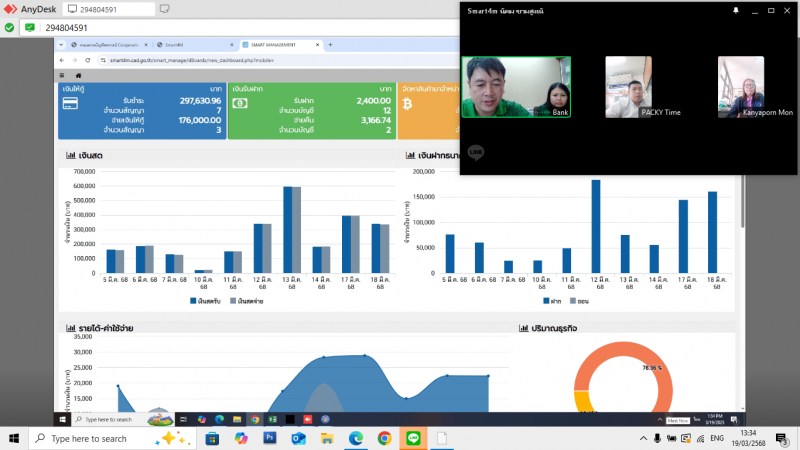800x450 pixels.
Task: Use the remote page vertical scrollbar
Action: (x=742, y=202)
